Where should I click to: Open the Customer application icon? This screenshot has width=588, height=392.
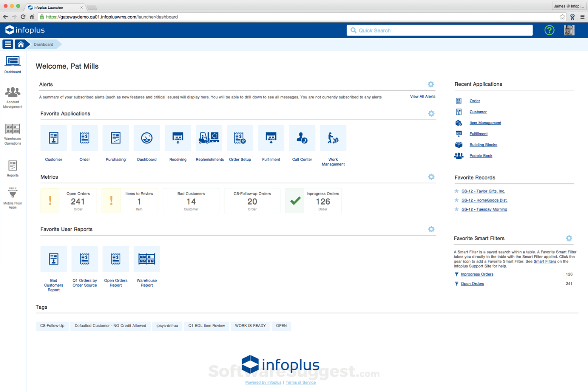[53, 138]
